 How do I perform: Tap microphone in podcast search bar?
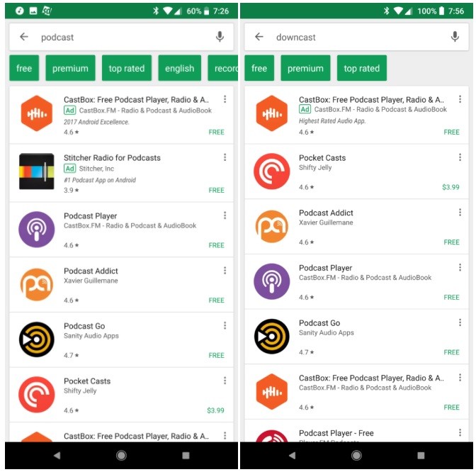pyautogui.click(x=220, y=37)
